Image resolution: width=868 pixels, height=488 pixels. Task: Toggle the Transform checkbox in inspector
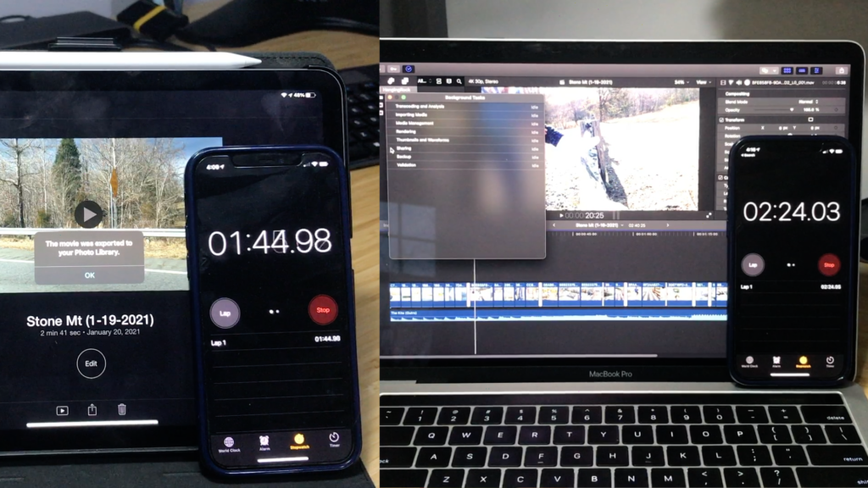(x=721, y=119)
